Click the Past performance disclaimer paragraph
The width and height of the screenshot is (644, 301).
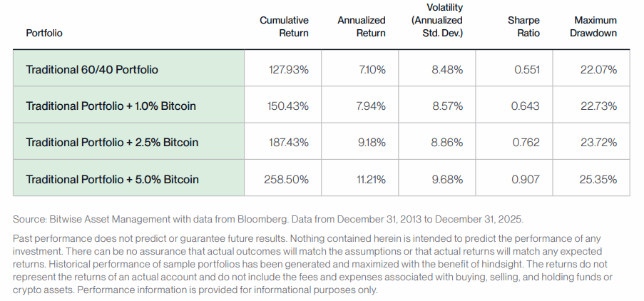pyautogui.click(x=314, y=264)
